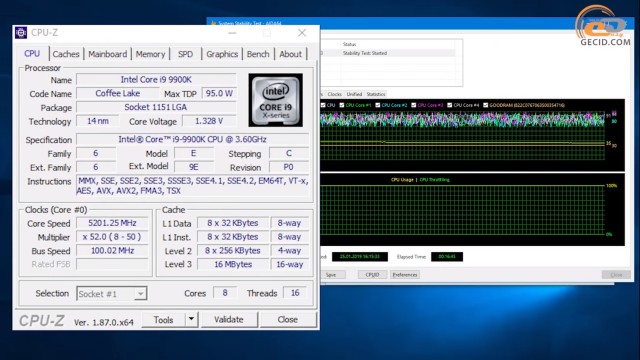Open the Socket #1 selection dropdown

pyautogui.click(x=112, y=293)
